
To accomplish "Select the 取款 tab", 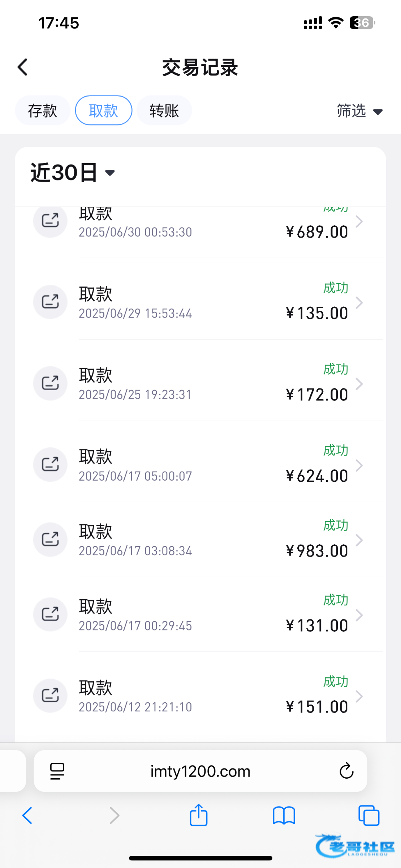I will click(103, 111).
